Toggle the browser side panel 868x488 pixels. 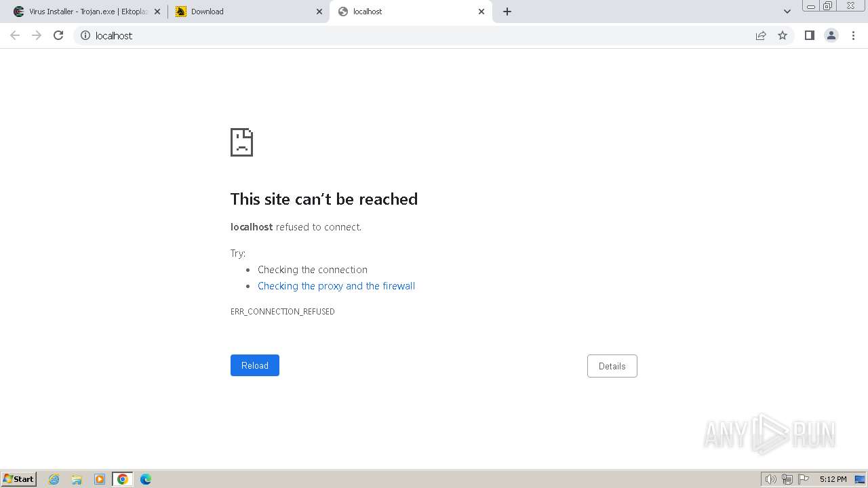click(810, 35)
